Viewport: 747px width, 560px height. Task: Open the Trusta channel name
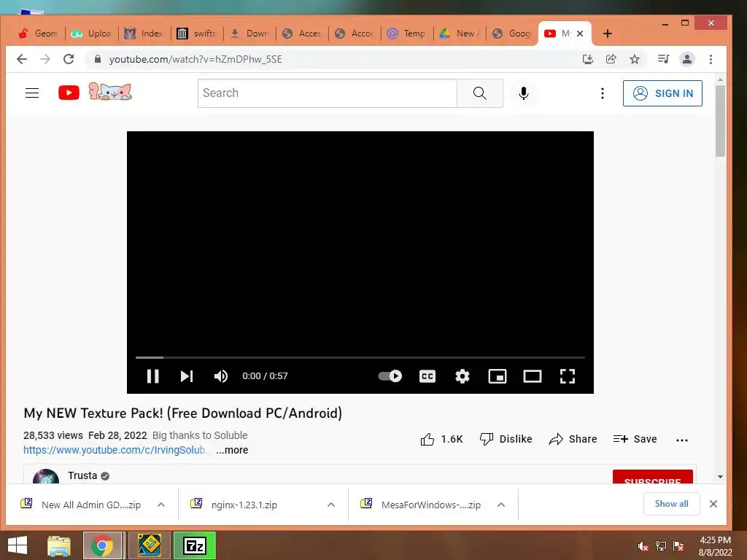tap(82, 475)
